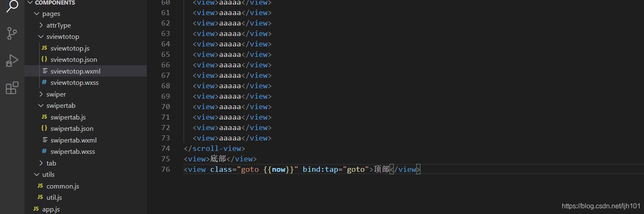Click line number 76 in gutter
The width and height of the screenshot is (644, 214).
click(x=166, y=169)
